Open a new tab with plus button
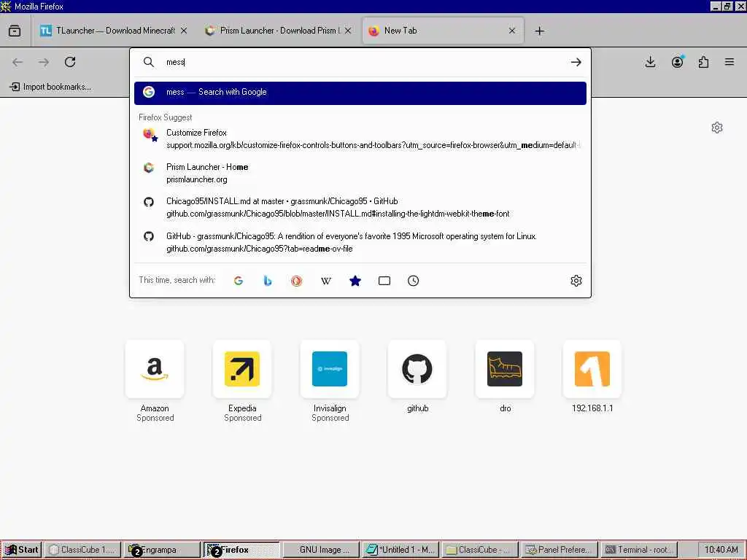Viewport: 747px width, 560px height. (539, 31)
